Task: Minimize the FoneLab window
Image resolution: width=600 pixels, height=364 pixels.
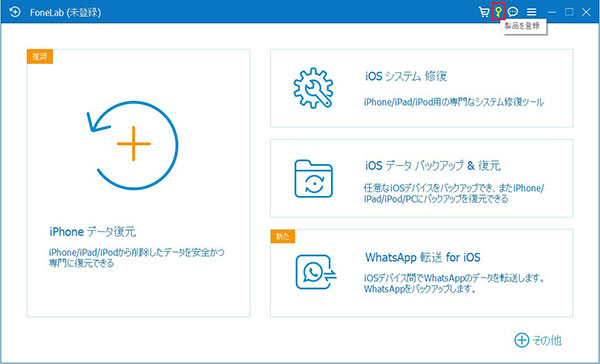Action: pyautogui.click(x=552, y=12)
